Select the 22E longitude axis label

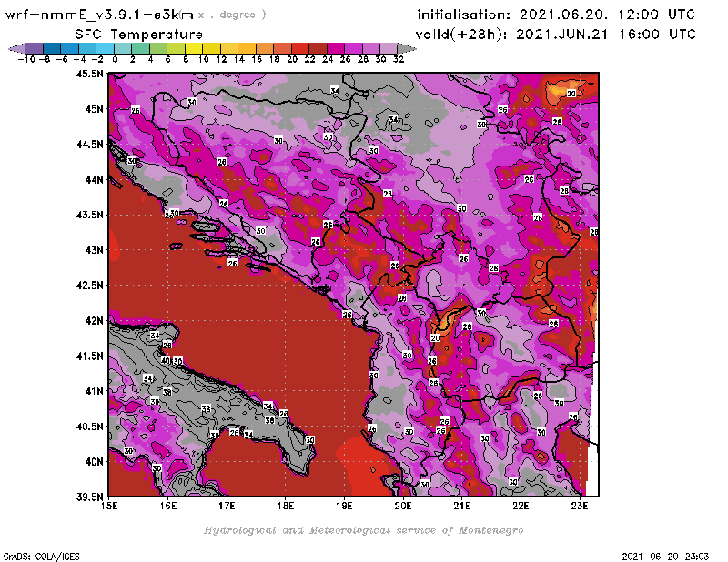click(x=521, y=506)
